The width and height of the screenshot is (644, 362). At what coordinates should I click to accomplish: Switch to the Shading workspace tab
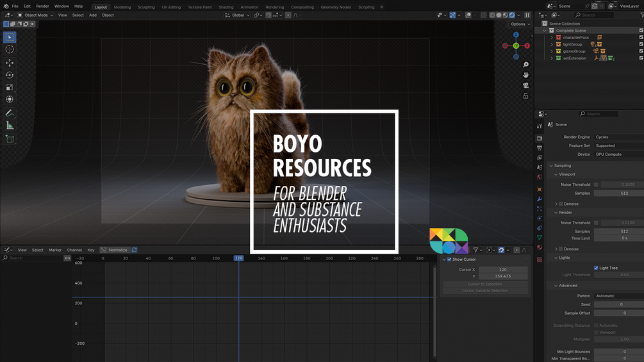tap(226, 7)
